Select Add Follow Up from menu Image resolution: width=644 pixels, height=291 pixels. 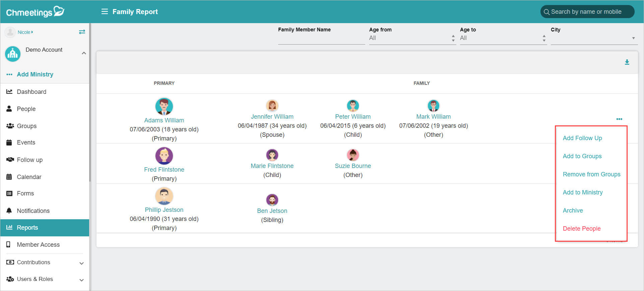(x=582, y=138)
